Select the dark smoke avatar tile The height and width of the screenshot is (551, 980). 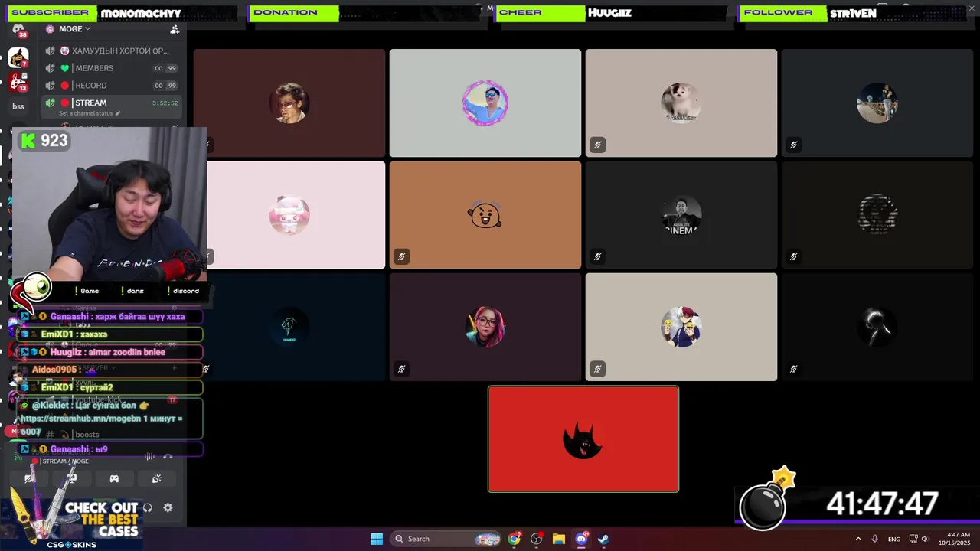[877, 327]
